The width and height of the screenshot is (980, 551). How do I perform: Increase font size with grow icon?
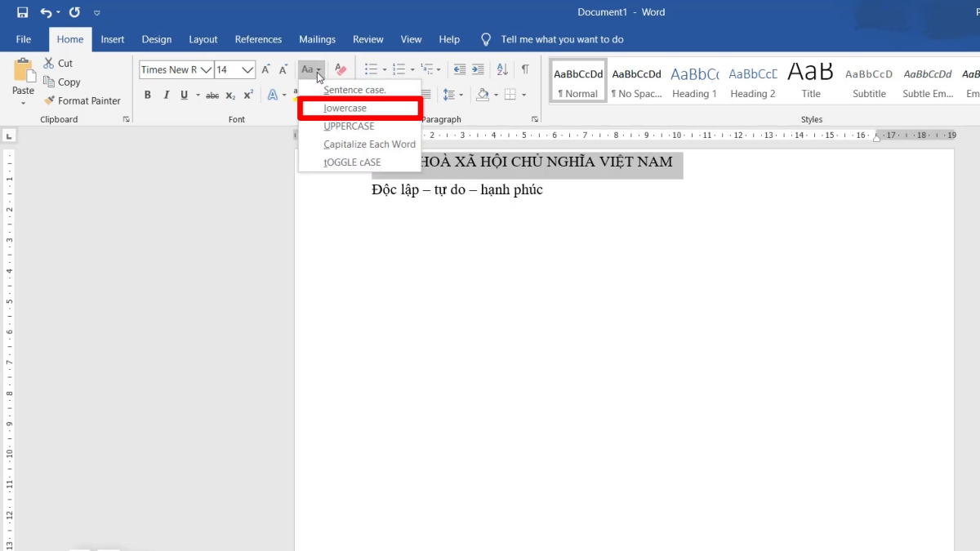[x=266, y=70]
